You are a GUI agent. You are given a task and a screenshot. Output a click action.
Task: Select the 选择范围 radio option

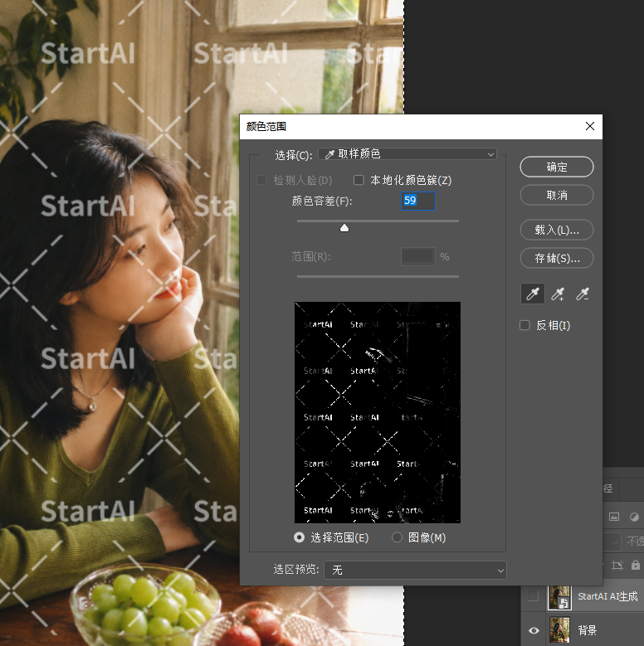click(x=300, y=537)
